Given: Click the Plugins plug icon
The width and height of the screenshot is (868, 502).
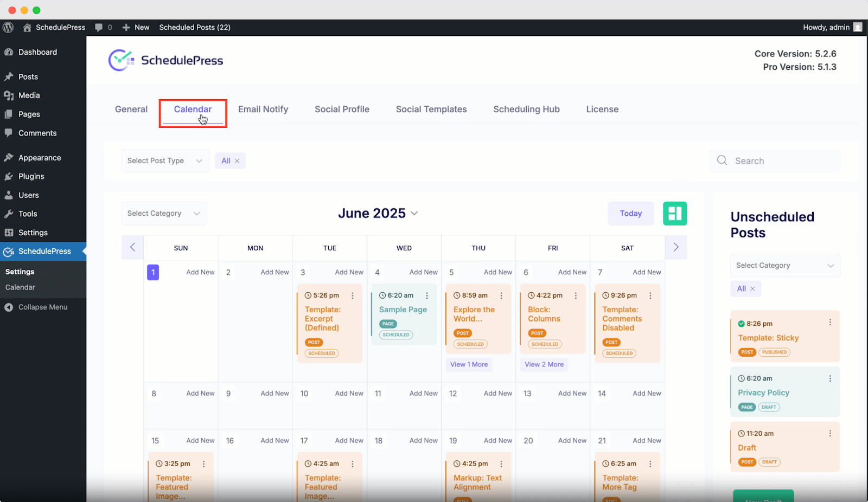Looking at the screenshot, I should click(x=9, y=176).
